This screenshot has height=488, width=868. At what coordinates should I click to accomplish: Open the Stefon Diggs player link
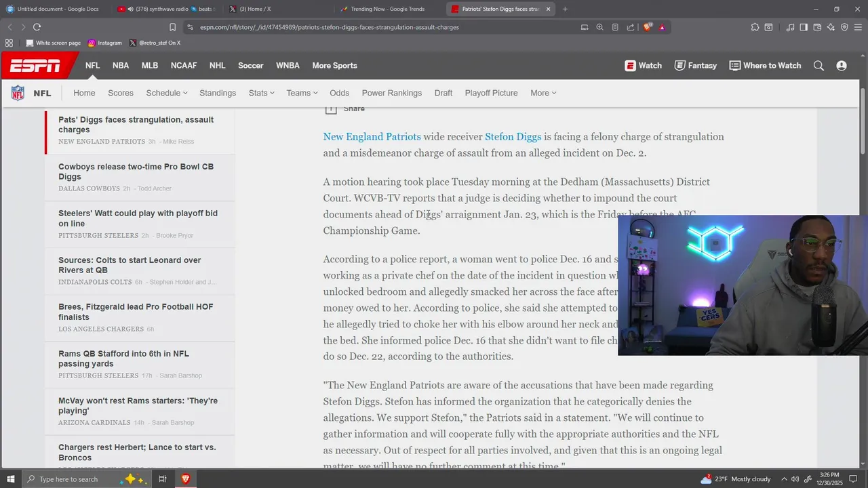coord(513,137)
